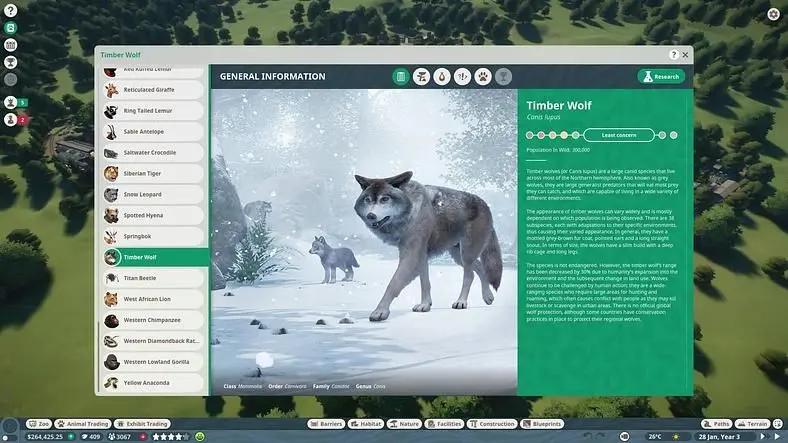The height and width of the screenshot is (443, 788).
Task: Close the Timber Wolf Zoopedia window
Action: pos(685,55)
